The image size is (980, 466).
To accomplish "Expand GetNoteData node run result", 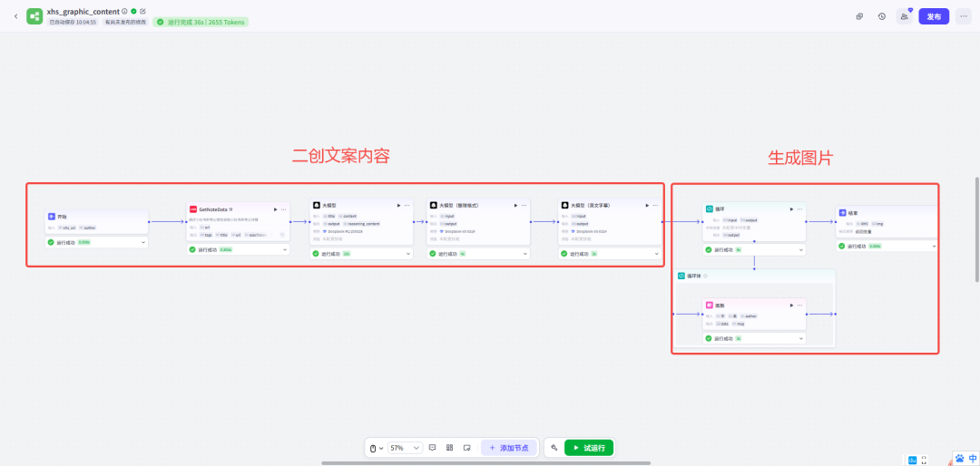I will (x=285, y=250).
